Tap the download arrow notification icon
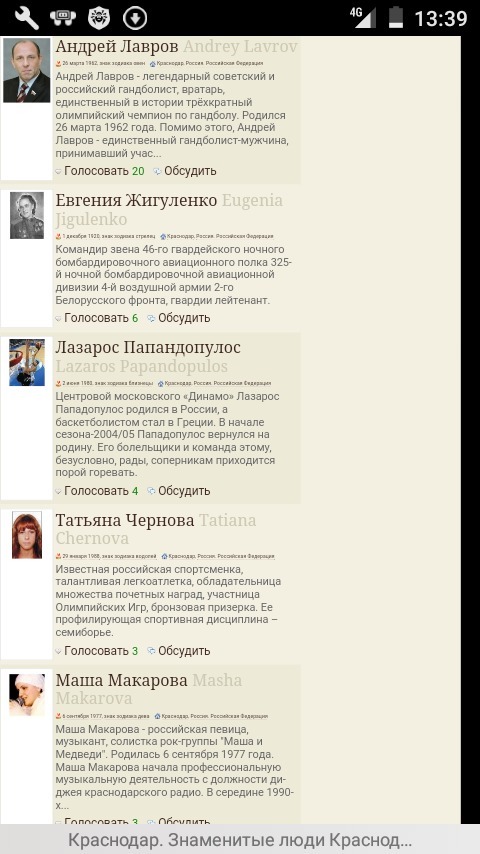The image size is (480, 854). click(135, 18)
